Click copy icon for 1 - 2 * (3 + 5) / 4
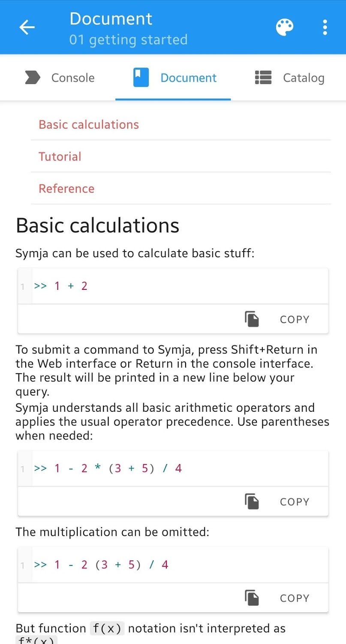The height and width of the screenshot is (644, 346). 252,501
